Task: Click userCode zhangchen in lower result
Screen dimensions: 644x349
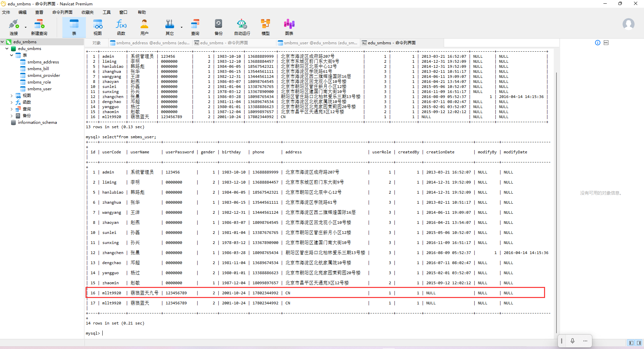Action: [x=113, y=253]
